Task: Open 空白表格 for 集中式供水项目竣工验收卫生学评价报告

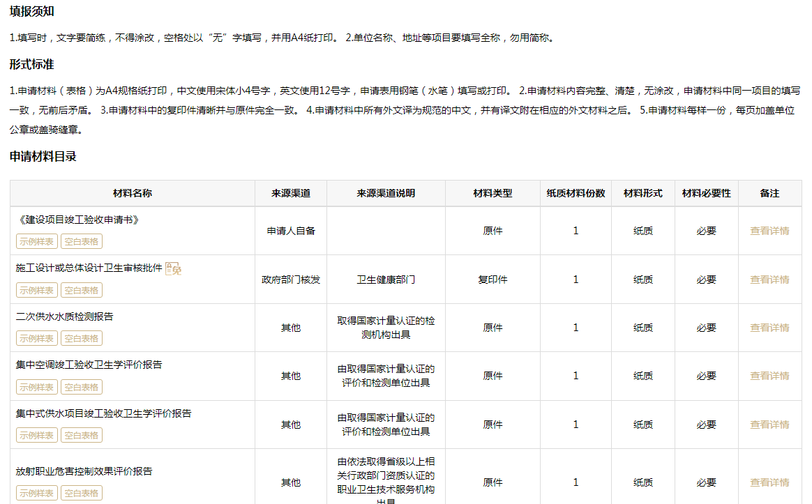Action: tap(81, 434)
